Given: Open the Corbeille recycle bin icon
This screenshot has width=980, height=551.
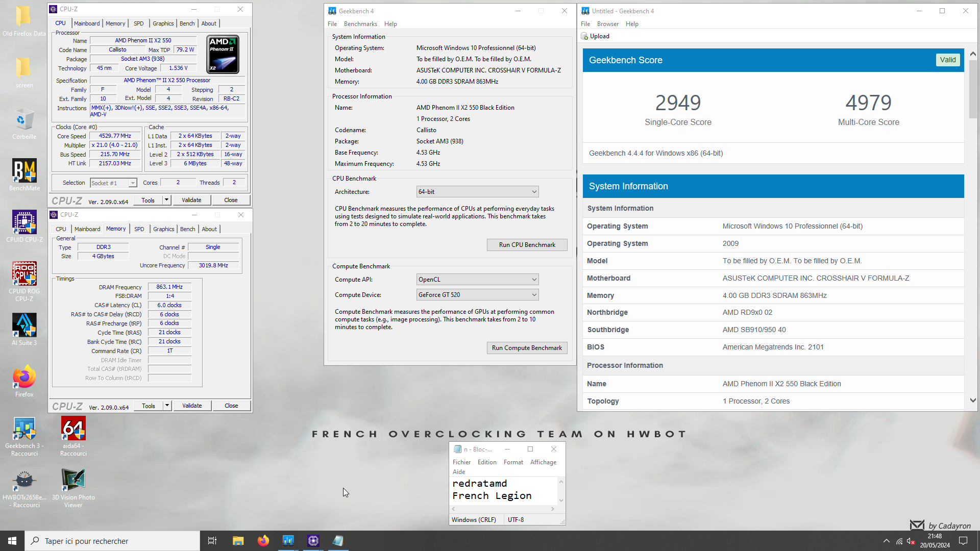Looking at the screenshot, I should (x=24, y=123).
